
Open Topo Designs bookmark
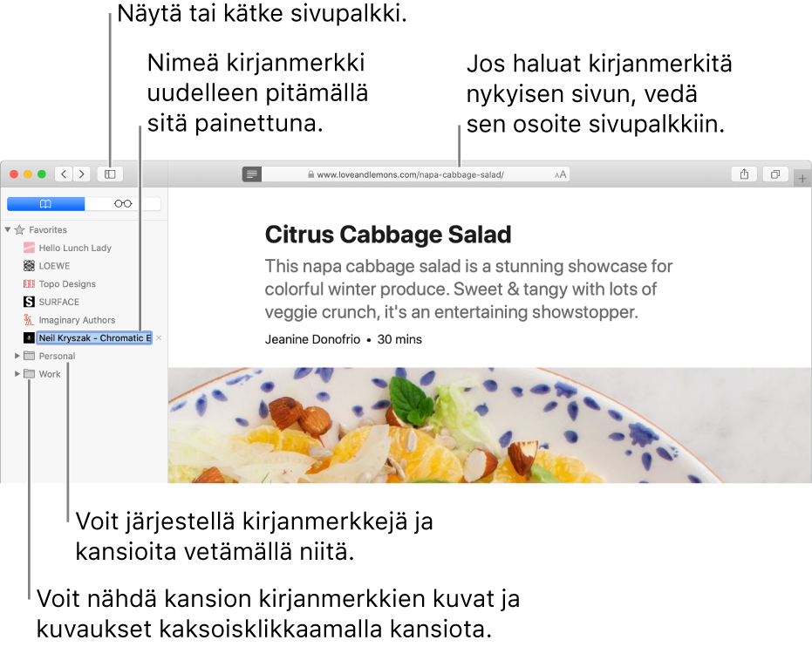[x=67, y=284]
